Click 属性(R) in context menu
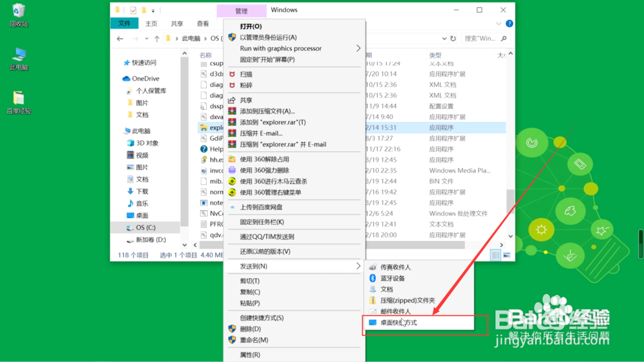Image resolution: width=644 pixels, height=362 pixels. click(x=294, y=355)
